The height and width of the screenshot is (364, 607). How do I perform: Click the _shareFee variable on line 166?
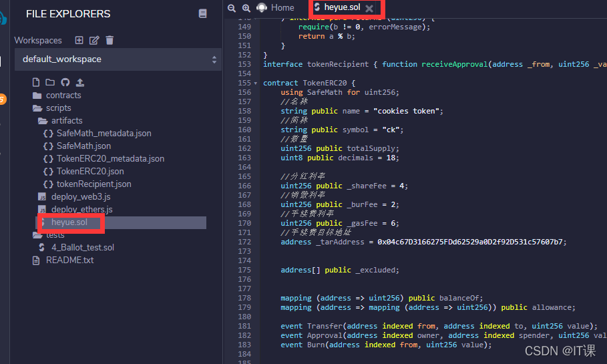click(x=367, y=186)
